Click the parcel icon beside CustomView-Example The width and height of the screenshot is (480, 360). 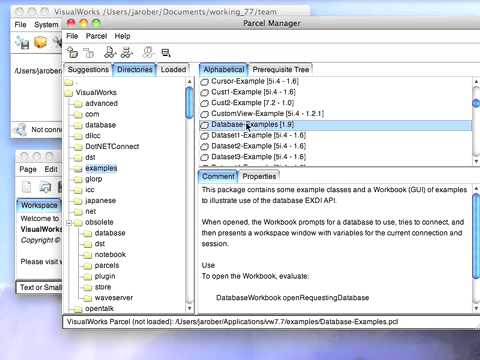pyautogui.click(x=204, y=114)
